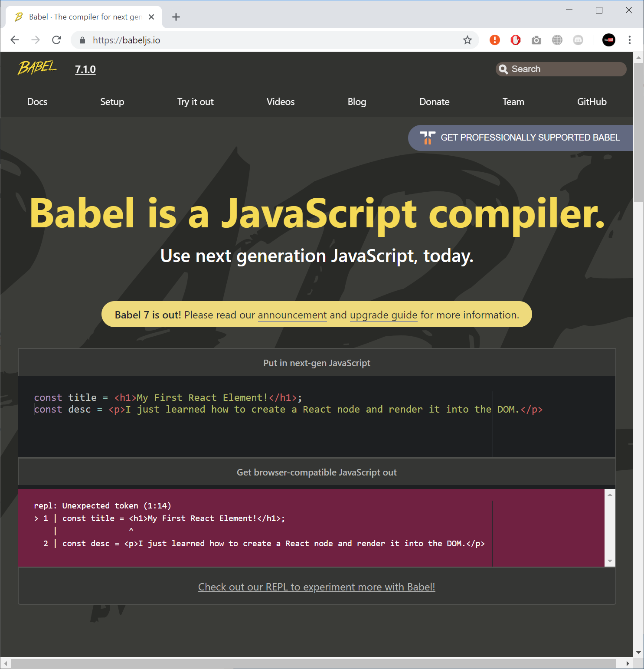Click the horizontal scrollbar left arrow
Screen dimensions: 644x669
(6, 663)
